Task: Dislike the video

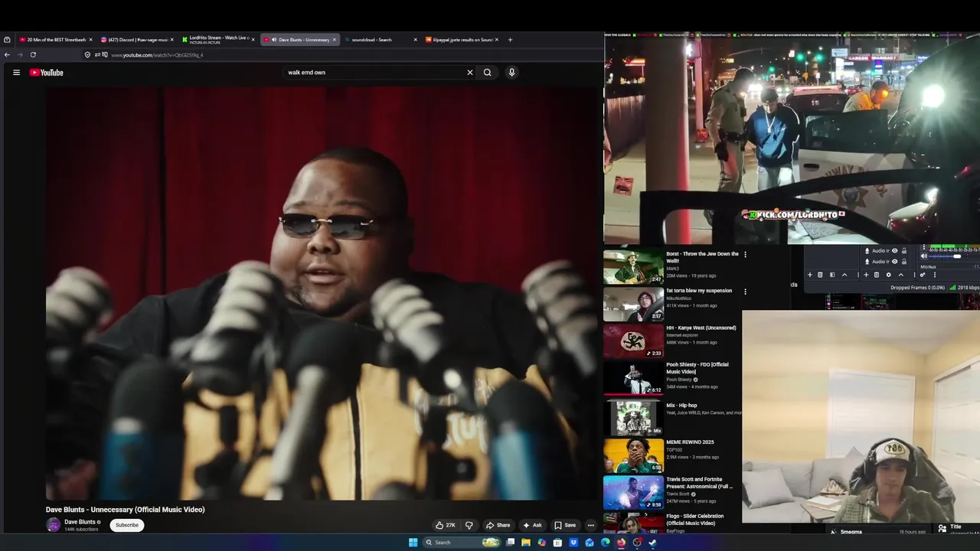Action: [x=469, y=525]
